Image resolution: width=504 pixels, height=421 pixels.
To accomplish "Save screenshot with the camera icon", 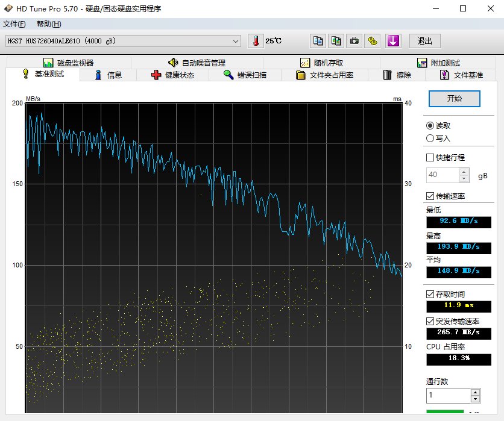I will click(354, 41).
